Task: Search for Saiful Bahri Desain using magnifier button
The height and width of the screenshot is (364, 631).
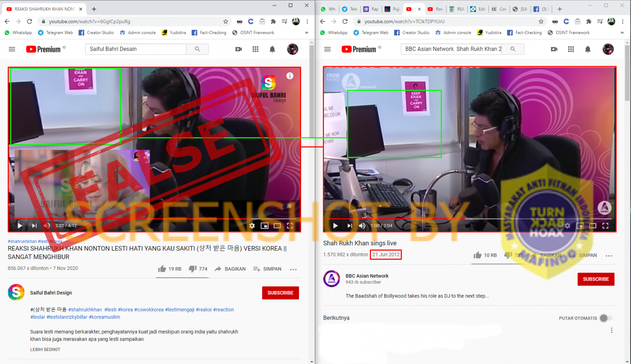Action: coord(197,49)
